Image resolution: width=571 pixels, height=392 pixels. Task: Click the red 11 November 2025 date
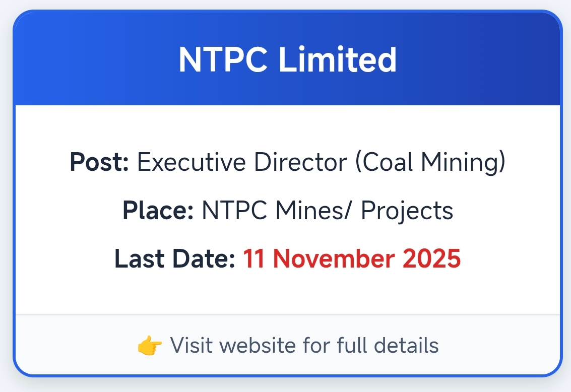pyautogui.click(x=352, y=258)
